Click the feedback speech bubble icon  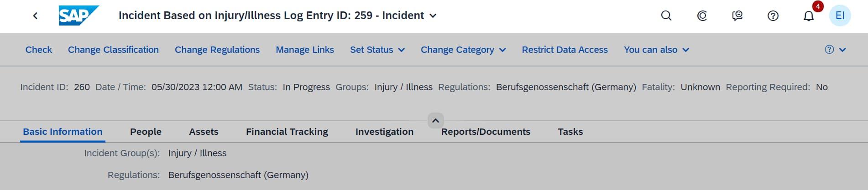(x=737, y=16)
